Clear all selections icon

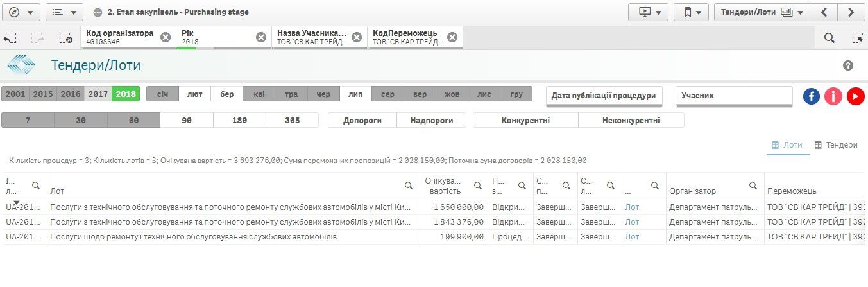65,38
